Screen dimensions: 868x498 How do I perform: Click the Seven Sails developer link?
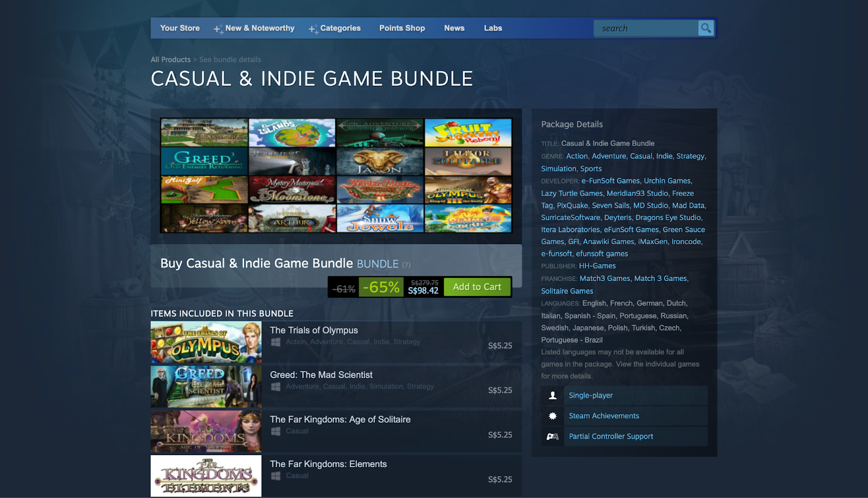(611, 206)
